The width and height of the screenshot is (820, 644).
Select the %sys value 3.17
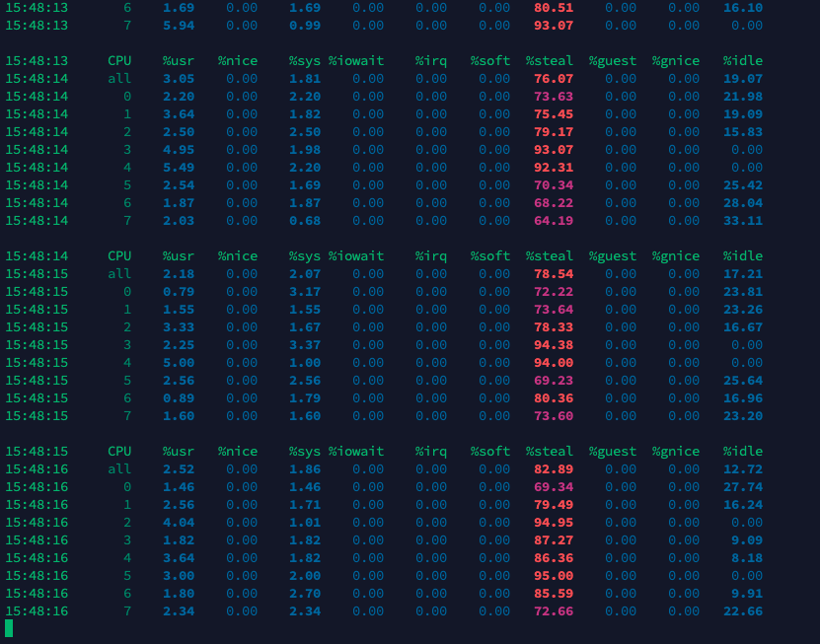305,292
